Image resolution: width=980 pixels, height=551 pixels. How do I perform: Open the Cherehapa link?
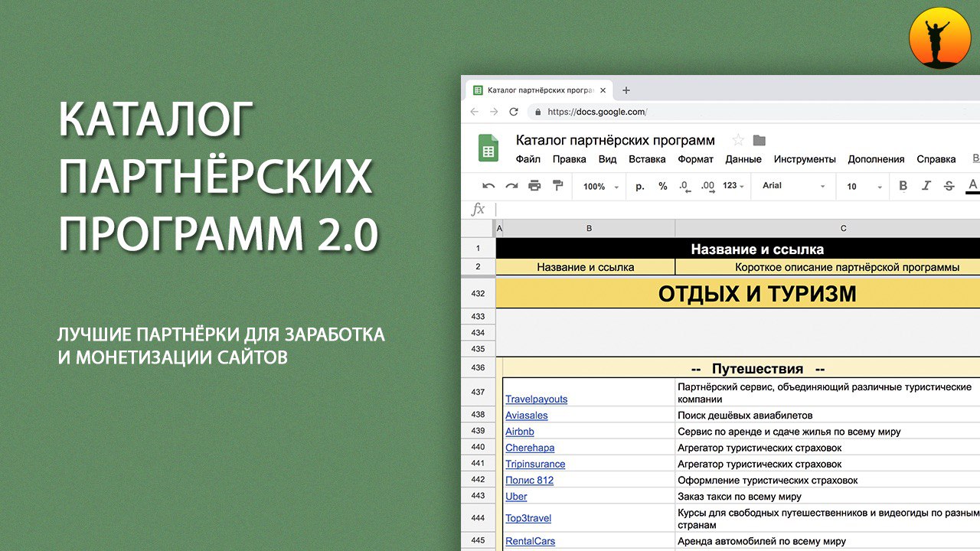[530, 448]
